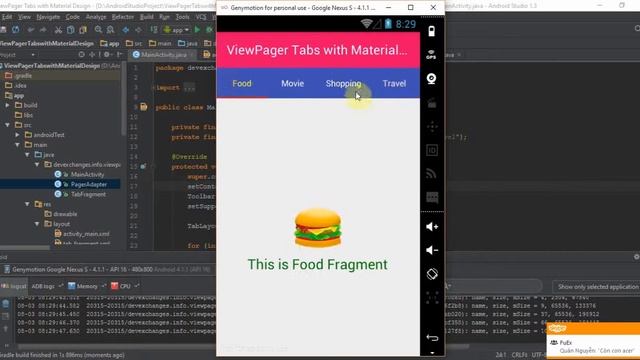Screen dimensions: 640x360
Task: Click Paste icon in Android Studio toolbar
Action: (83, 30)
